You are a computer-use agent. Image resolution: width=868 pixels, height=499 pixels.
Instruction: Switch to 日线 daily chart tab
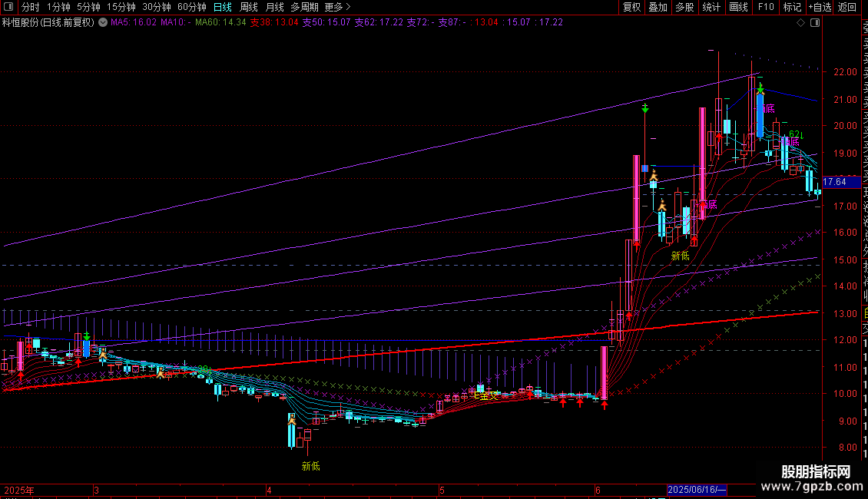(x=223, y=7)
